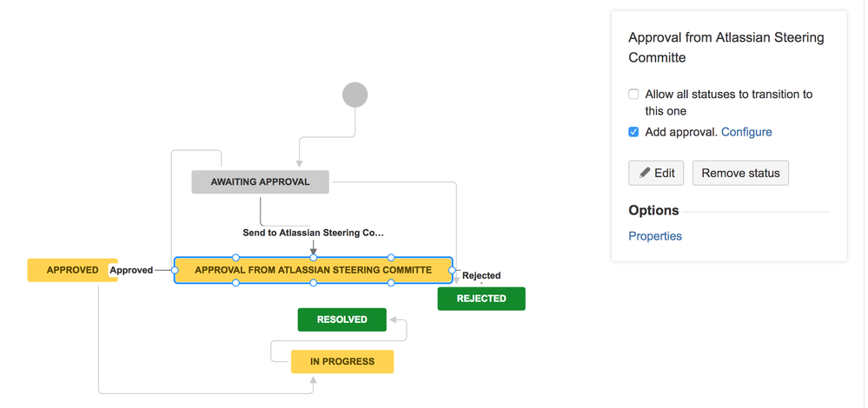Select the In Progress status node
Image resolution: width=868 pixels, height=408 pixels.
click(342, 362)
